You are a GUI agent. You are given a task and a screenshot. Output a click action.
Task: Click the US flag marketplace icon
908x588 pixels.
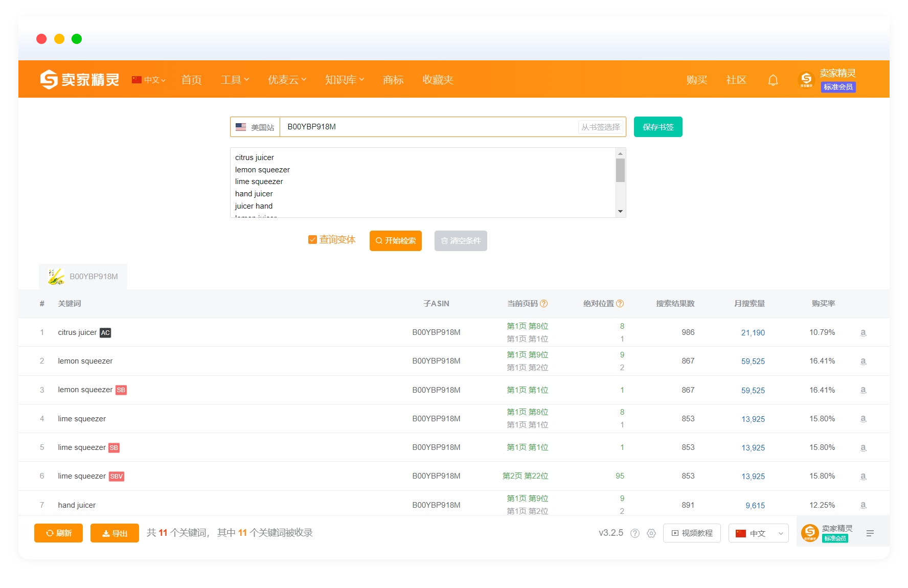coord(241,127)
